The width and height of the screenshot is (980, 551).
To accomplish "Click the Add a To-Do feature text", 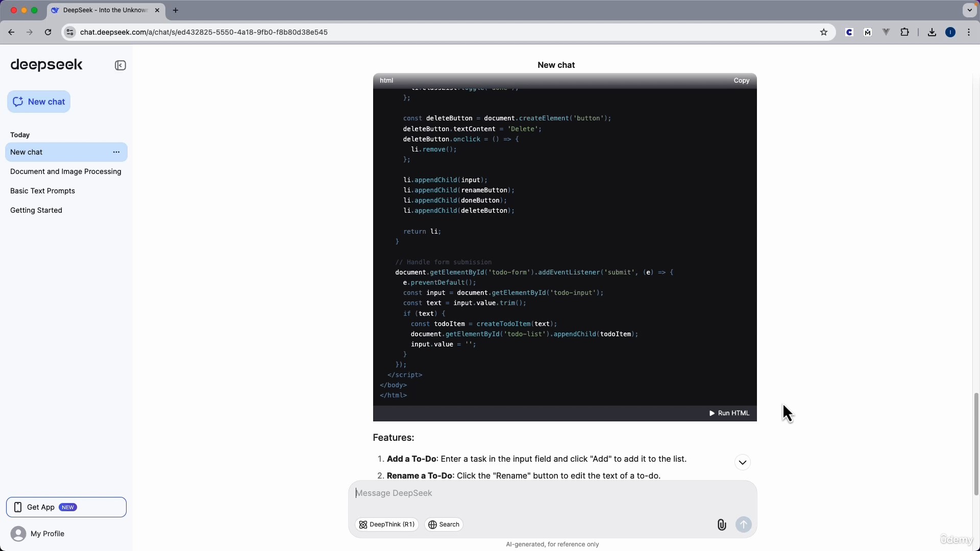I will (x=536, y=459).
